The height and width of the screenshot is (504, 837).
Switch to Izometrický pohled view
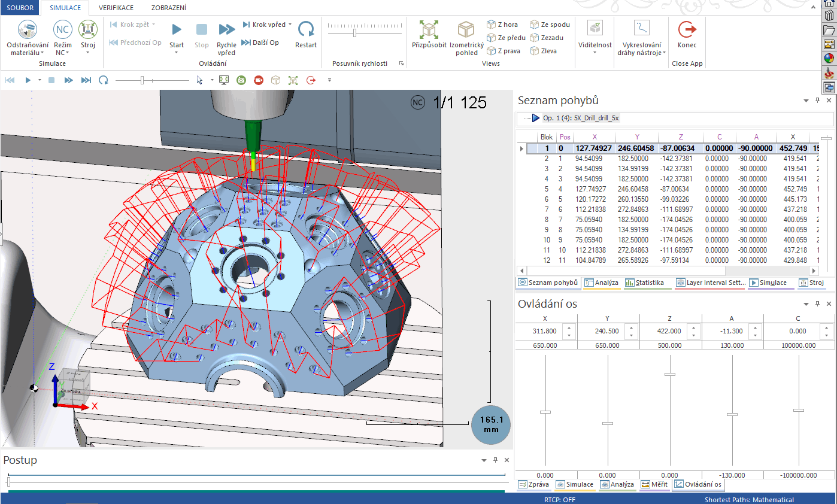click(x=466, y=30)
